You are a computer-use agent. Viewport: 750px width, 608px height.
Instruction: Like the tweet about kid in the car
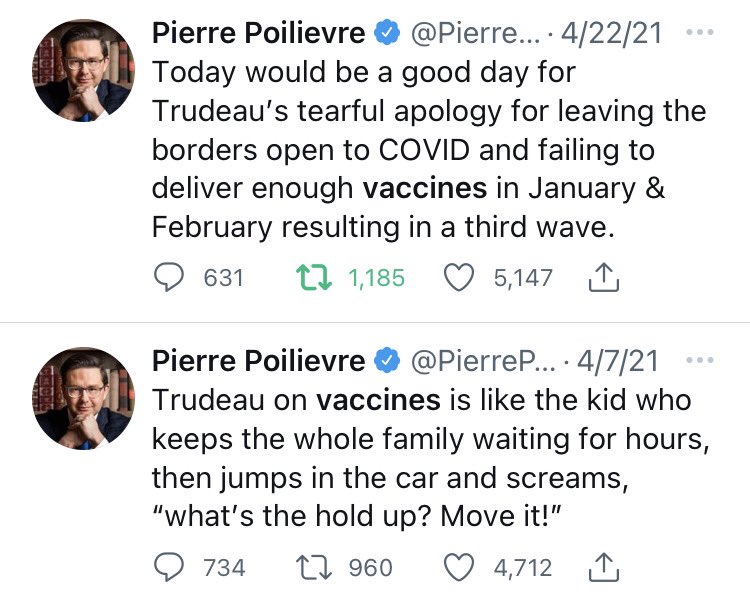click(x=458, y=567)
